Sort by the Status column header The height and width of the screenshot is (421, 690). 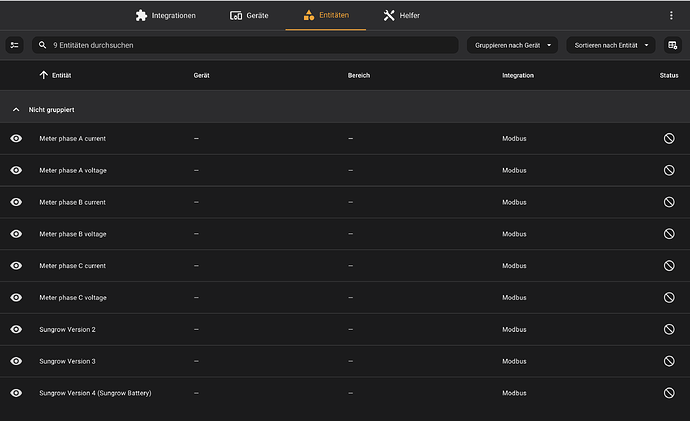669,75
